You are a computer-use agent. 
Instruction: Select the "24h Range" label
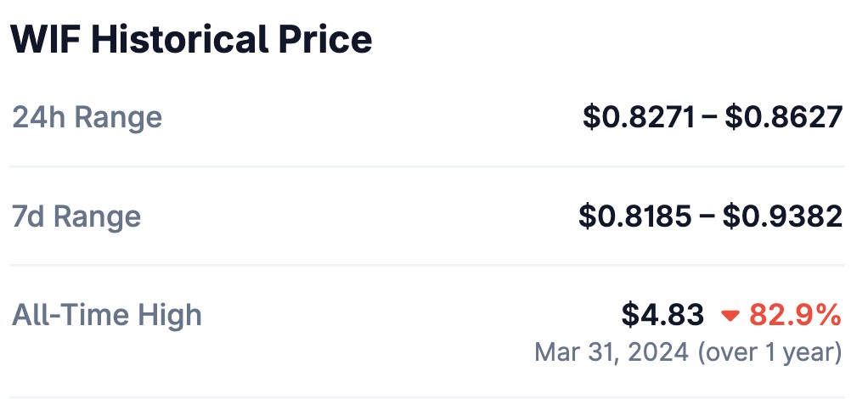(87, 117)
